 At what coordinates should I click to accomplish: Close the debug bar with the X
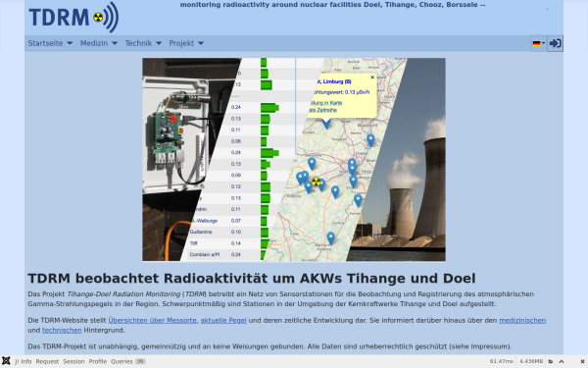pyautogui.click(x=582, y=361)
